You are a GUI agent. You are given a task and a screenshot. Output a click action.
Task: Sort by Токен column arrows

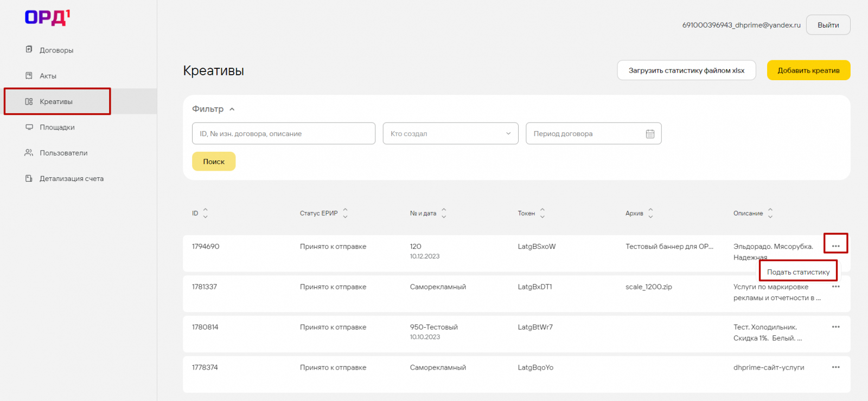(x=542, y=214)
